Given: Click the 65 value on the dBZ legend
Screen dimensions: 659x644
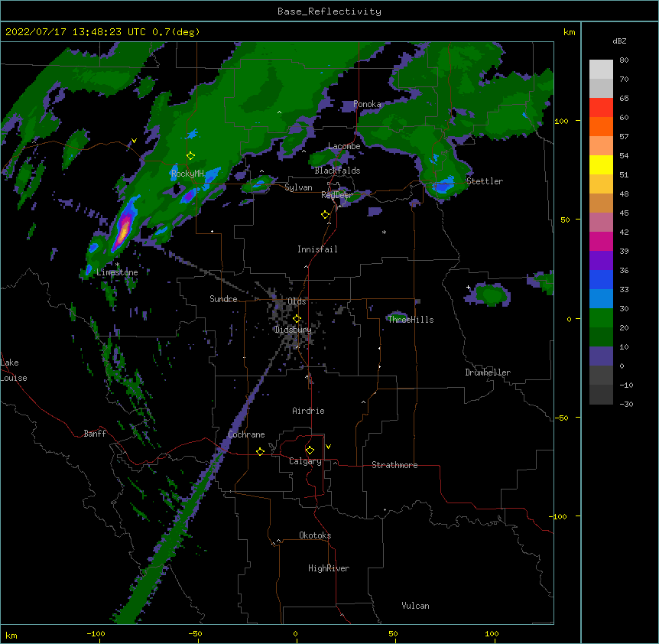Looking at the screenshot, I should [x=624, y=99].
